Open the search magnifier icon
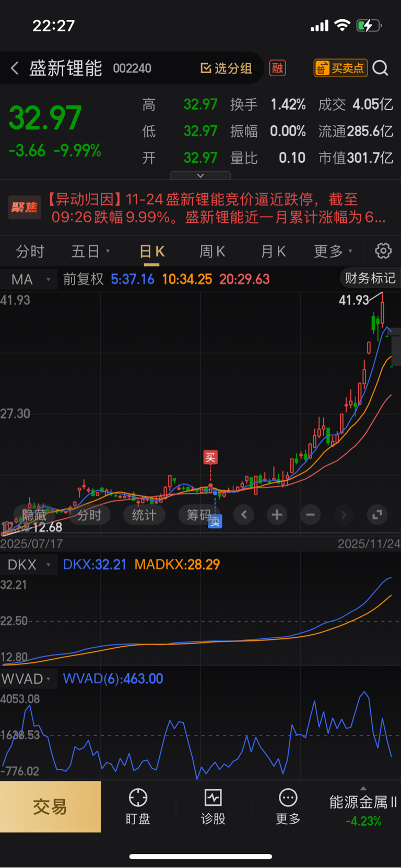This screenshot has height=868, width=401. (381, 68)
